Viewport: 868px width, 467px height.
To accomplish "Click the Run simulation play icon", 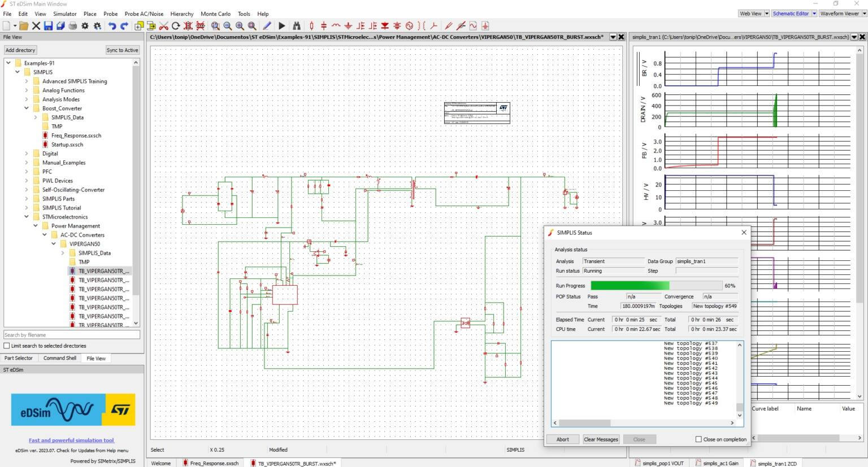I will click(x=281, y=26).
